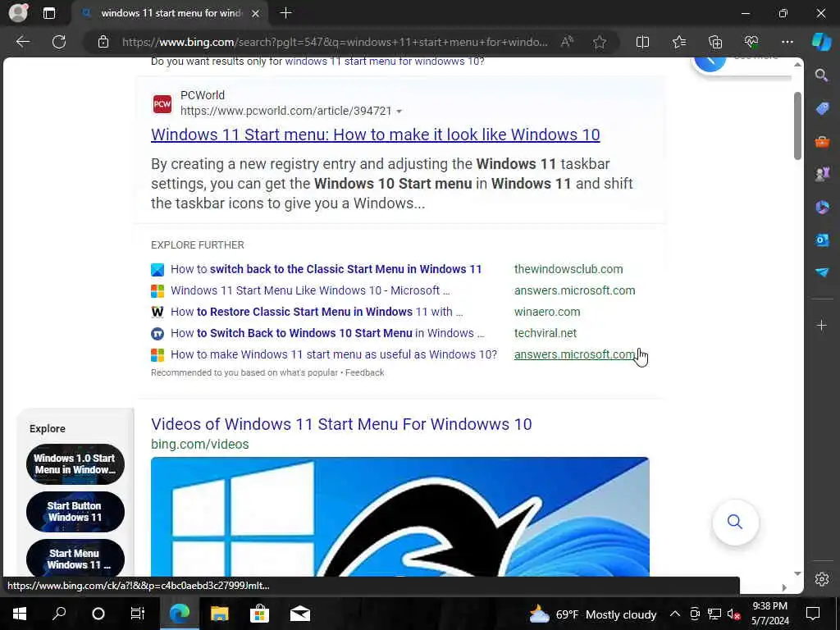Screen dimensions: 840x630
Task: Open the sidebar Outlook icon
Action: 822,240
